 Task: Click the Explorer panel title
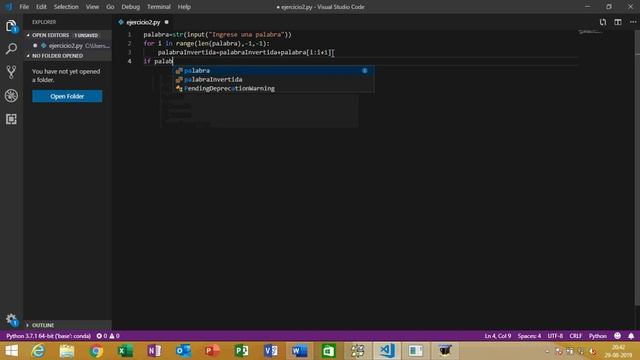[x=44, y=22]
